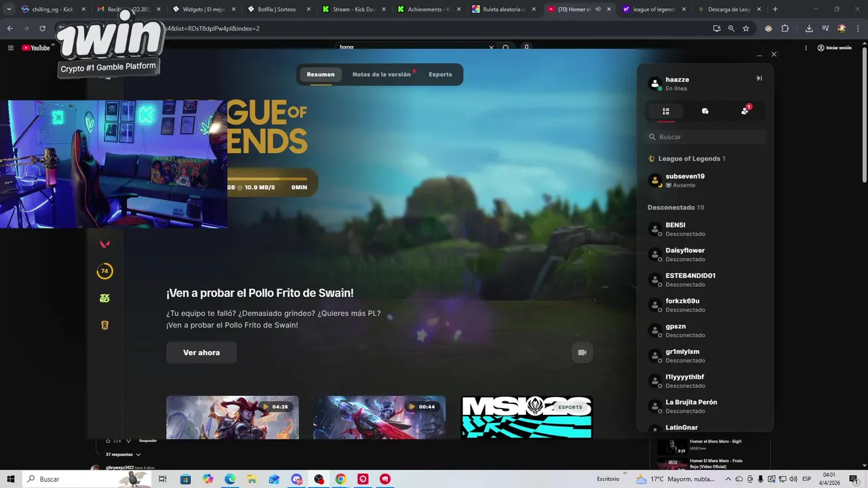Open the friends list tab icon

666,111
